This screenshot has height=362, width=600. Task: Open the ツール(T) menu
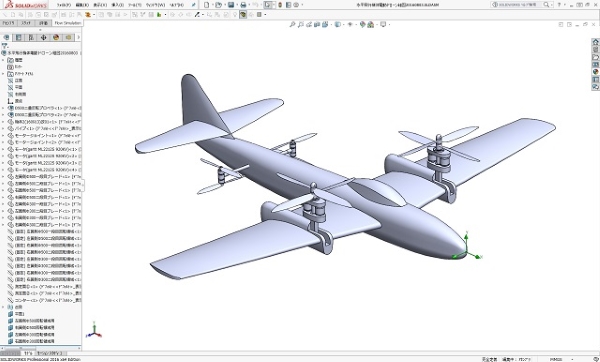pyautogui.click(x=134, y=5)
